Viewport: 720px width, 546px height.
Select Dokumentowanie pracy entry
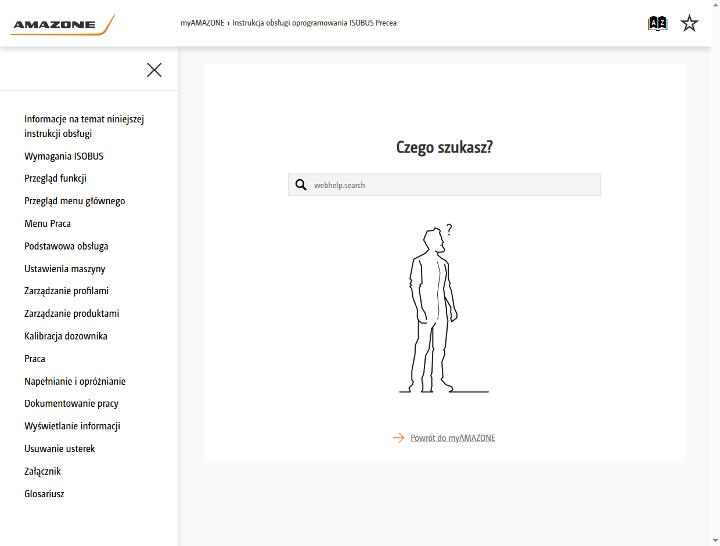coord(71,404)
